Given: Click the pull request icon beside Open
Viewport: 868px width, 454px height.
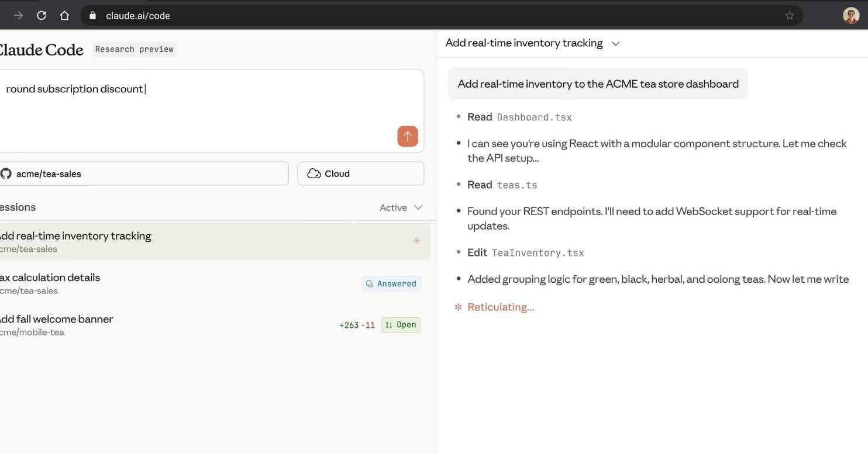Looking at the screenshot, I should tap(389, 325).
